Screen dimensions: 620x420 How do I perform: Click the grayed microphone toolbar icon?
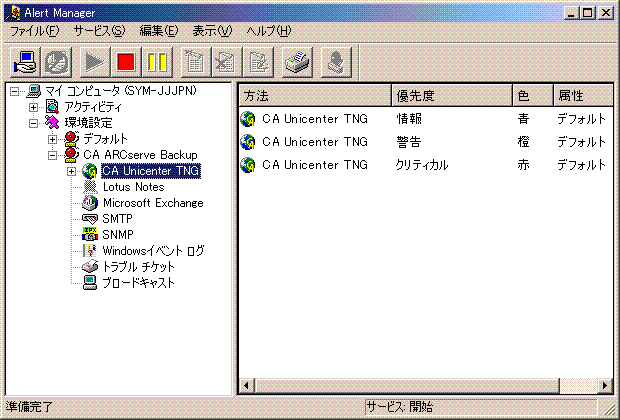click(336, 62)
